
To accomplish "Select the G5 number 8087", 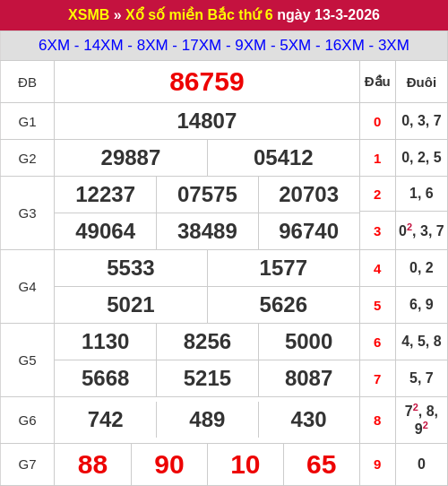I will (308, 378).
